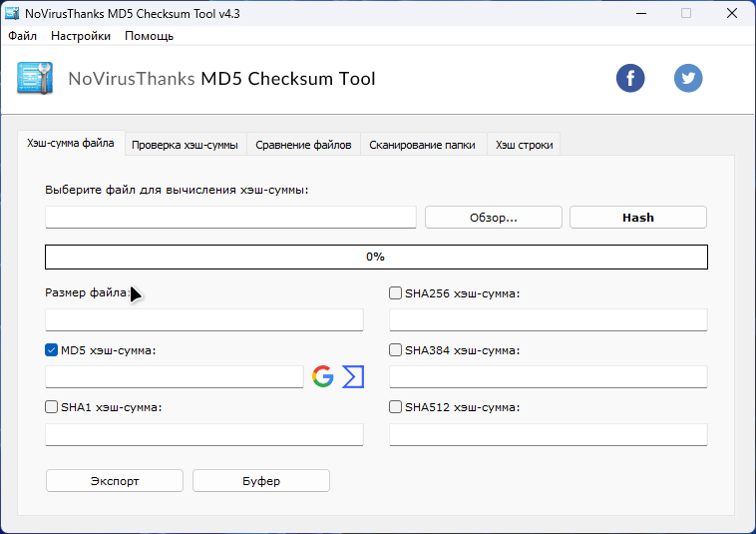
Task: Click the Hash button
Action: 637,218
